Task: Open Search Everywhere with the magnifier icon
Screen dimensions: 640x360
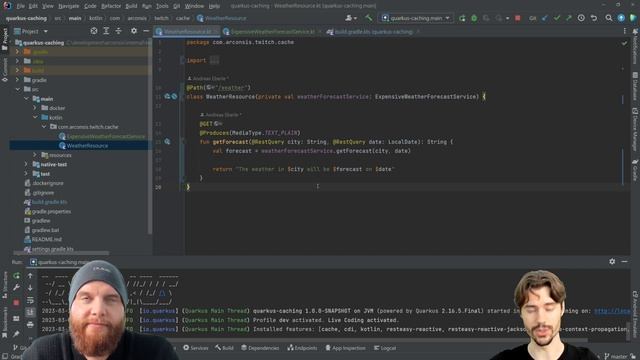Action: [609, 18]
